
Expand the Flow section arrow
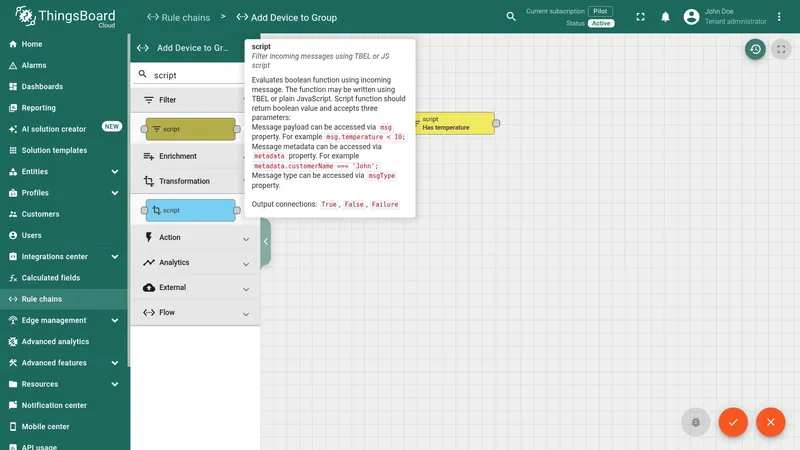246,314
